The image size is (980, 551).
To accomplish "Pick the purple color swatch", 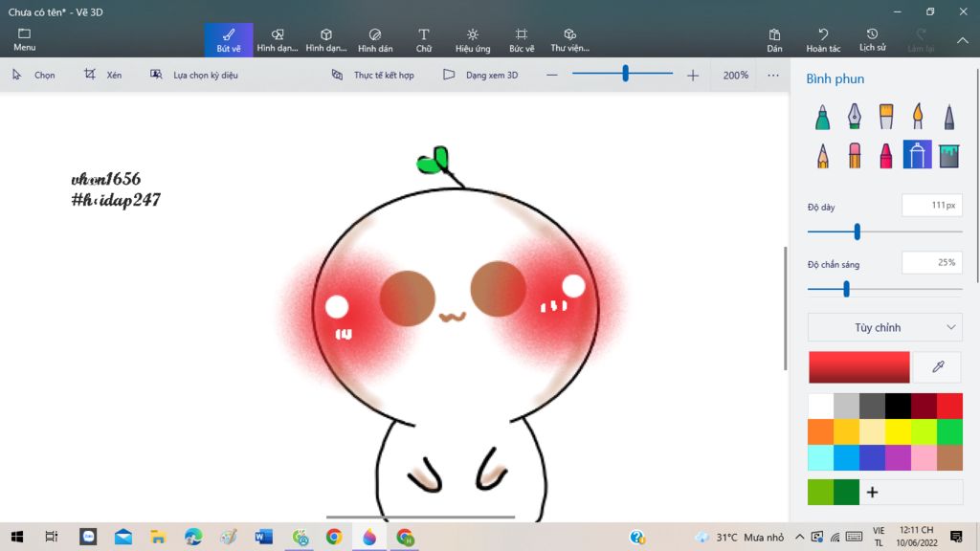I will [898, 457].
